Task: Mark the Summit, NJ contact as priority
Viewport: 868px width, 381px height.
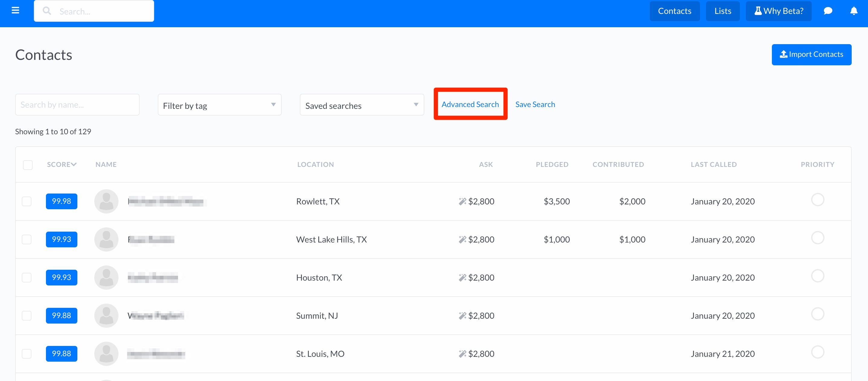Action: [x=818, y=314]
